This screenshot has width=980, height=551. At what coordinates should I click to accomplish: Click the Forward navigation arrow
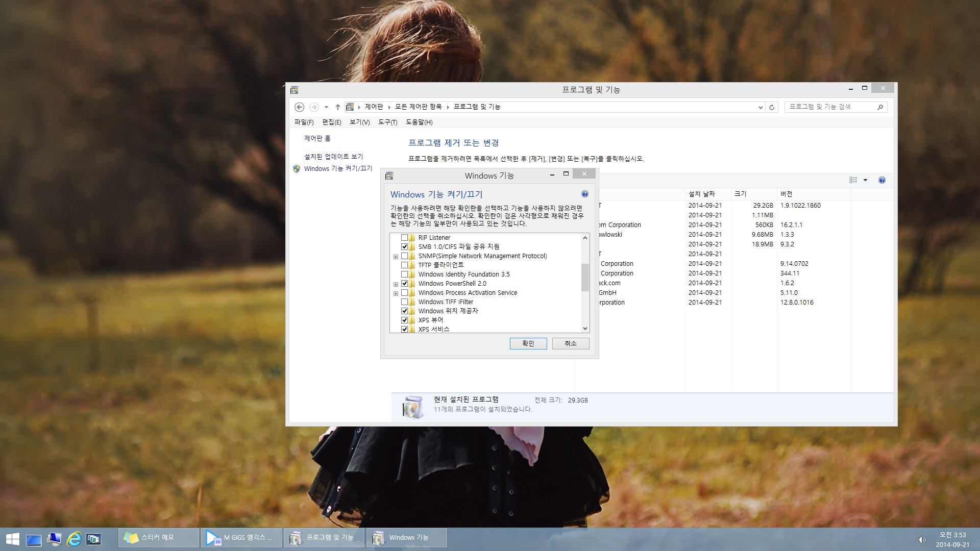click(314, 107)
